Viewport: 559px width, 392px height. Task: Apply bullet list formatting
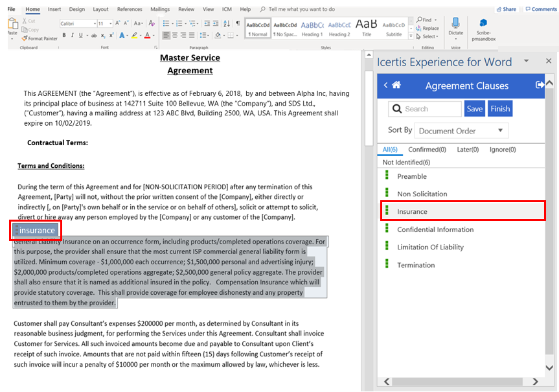click(x=166, y=23)
